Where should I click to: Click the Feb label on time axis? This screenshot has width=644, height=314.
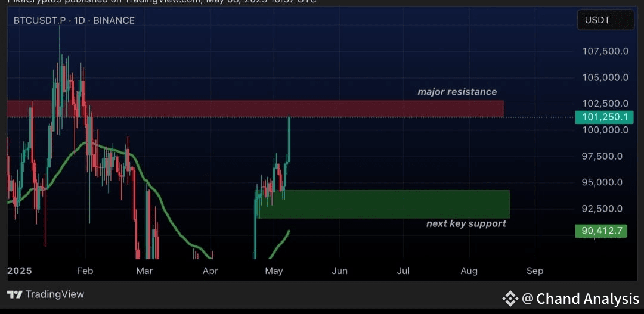(x=85, y=271)
